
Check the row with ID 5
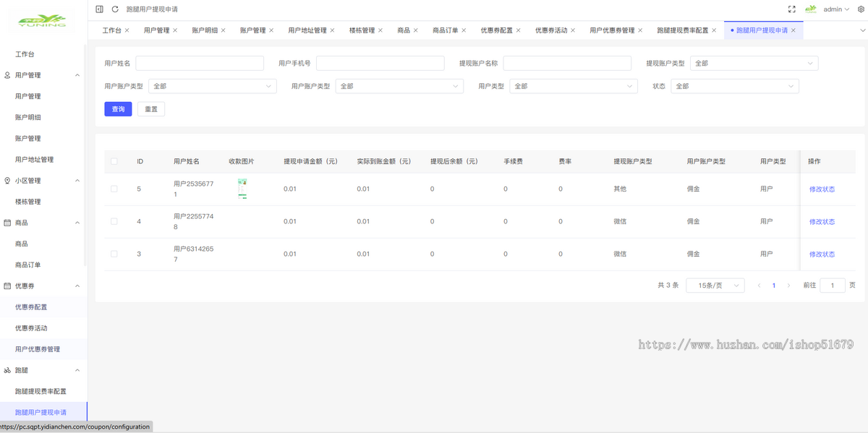pyautogui.click(x=114, y=189)
